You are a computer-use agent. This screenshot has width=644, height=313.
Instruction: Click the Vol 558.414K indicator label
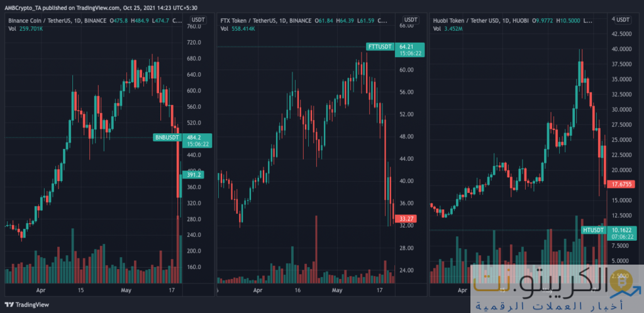pos(238,28)
